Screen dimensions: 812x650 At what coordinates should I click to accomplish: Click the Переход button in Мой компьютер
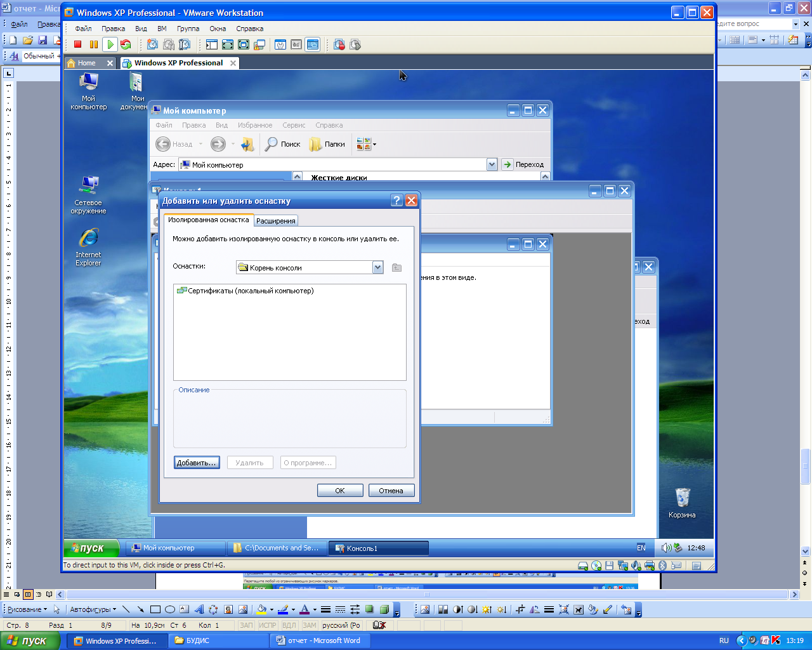(x=524, y=164)
